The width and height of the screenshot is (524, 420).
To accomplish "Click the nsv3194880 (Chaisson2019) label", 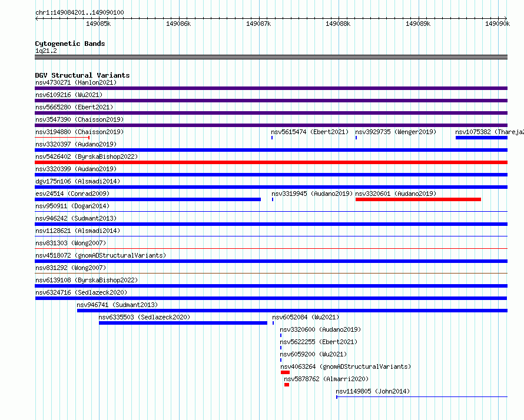I will [79, 132].
